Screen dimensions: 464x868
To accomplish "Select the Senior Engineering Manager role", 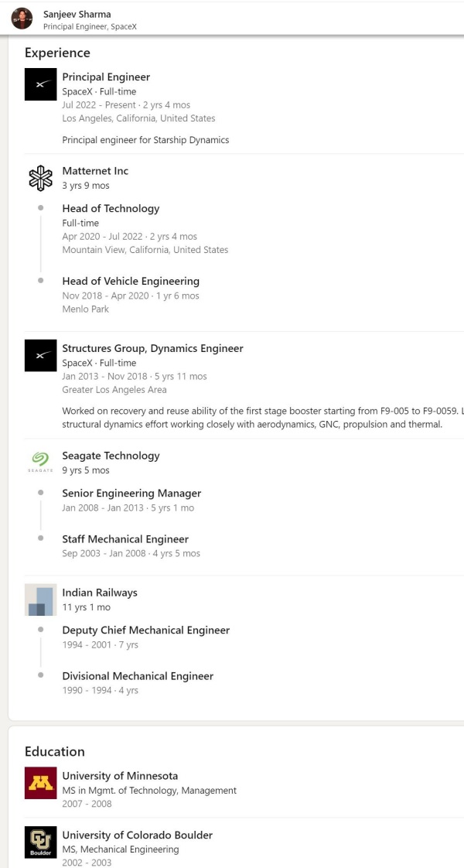I will pos(131,494).
